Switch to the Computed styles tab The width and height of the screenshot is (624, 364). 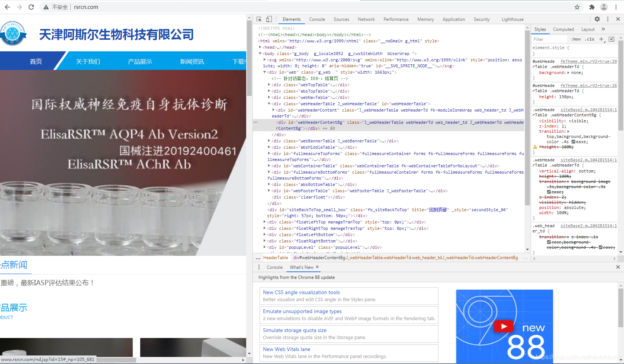[x=563, y=29]
